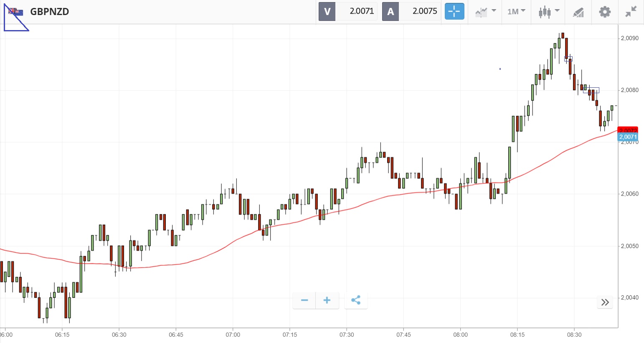Open chart settings gear icon

coord(604,12)
